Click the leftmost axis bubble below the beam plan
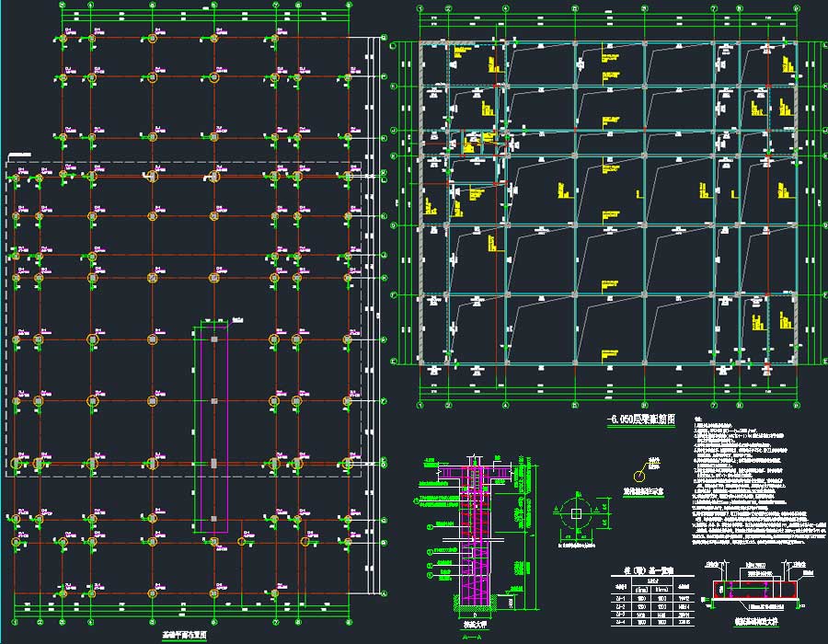The height and width of the screenshot is (644, 828). point(420,403)
